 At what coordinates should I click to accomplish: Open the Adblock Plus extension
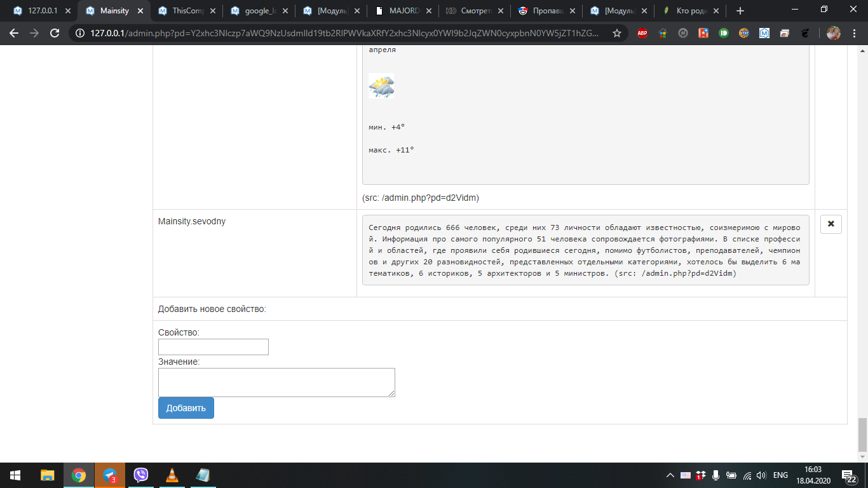click(x=642, y=33)
